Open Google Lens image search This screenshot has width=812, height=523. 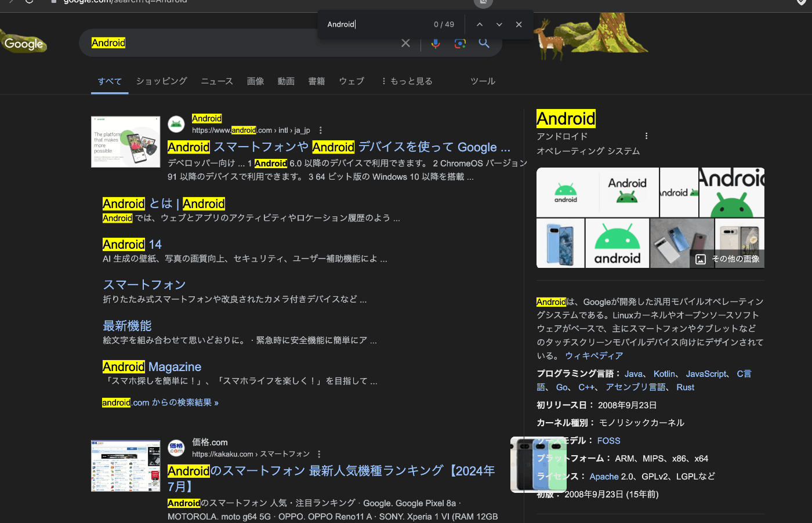click(x=460, y=43)
